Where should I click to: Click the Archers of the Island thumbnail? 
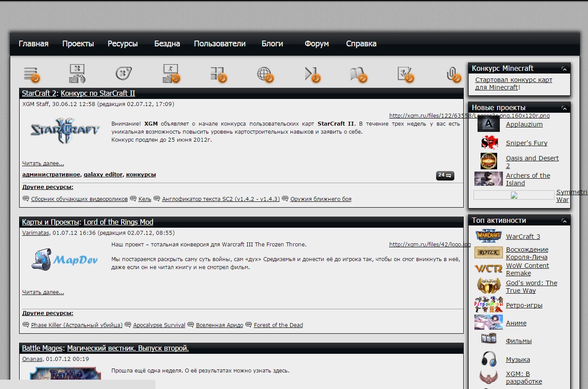pyautogui.click(x=489, y=179)
